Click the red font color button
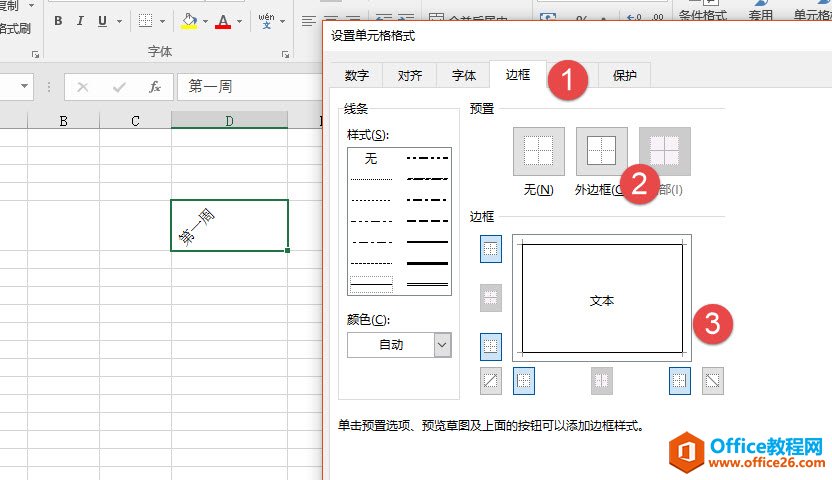The width and height of the screenshot is (832, 480). pyautogui.click(x=223, y=21)
